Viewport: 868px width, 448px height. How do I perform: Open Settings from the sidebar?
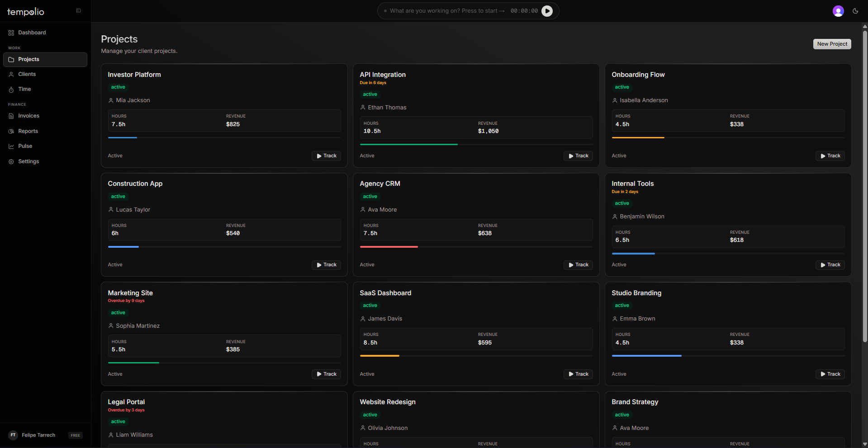coord(45,161)
